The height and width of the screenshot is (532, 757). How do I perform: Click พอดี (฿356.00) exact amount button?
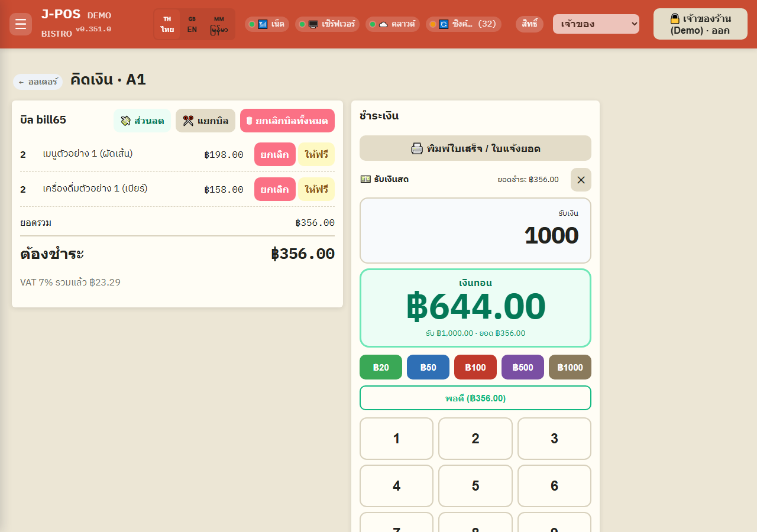coord(475,398)
